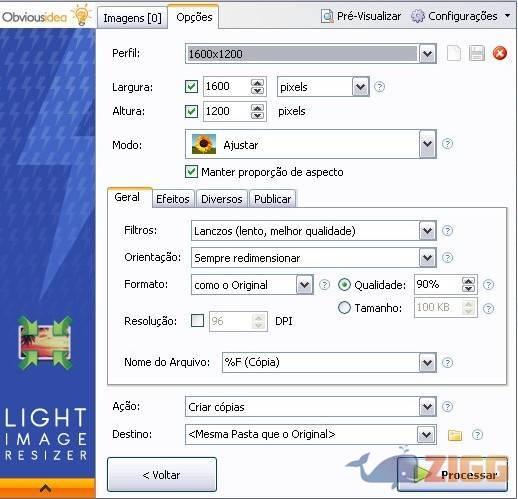Expand the sidebar with the up chevron

[x=46, y=489]
